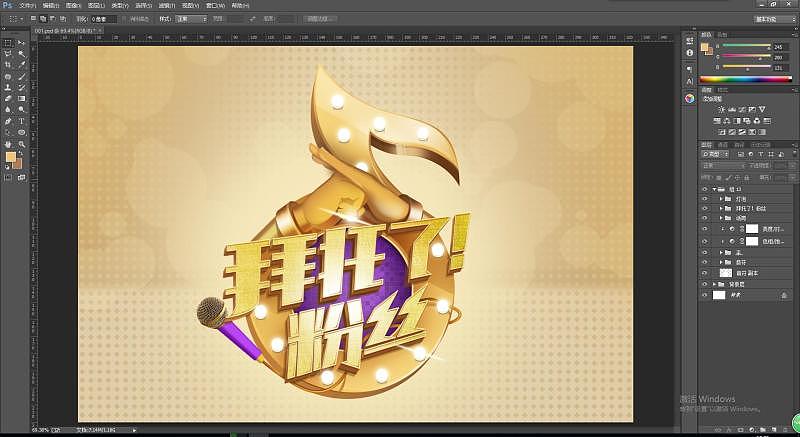The image size is (800, 437).
Task: Hide the 色相/饱和度 adjustment layer
Action: pyautogui.click(x=705, y=241)
